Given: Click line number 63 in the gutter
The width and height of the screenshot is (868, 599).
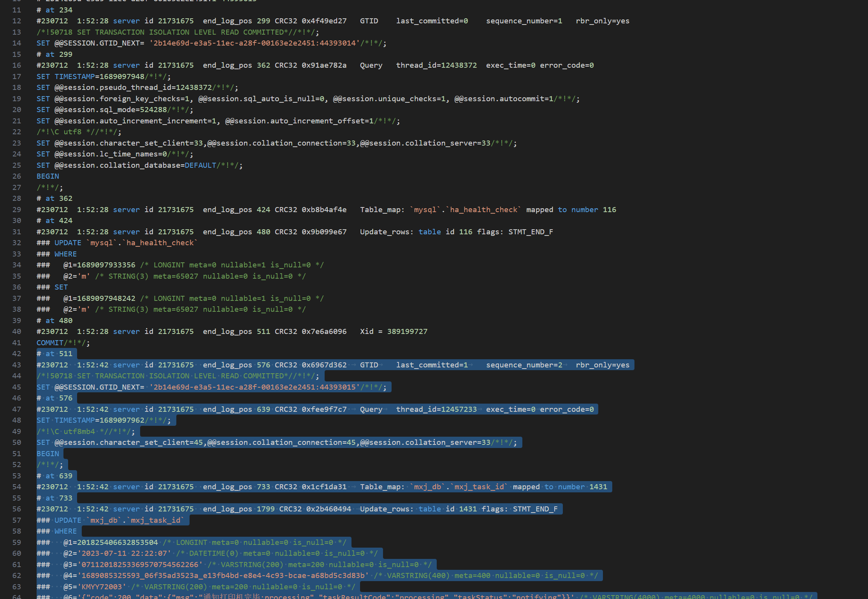Looking at the screenshot, I should (17, 587).
